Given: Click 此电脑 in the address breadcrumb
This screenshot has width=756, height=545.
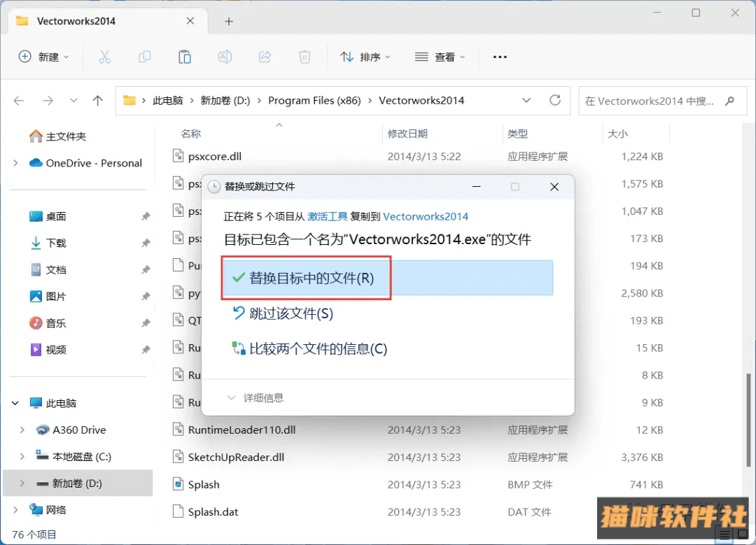Looking at the screenshot, I should point(168,100).
